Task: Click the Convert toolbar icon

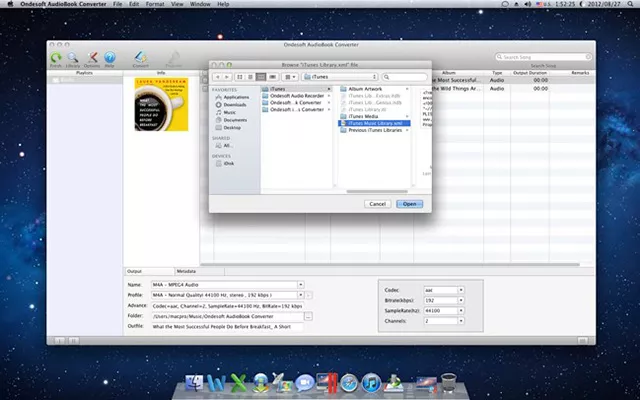Action: coord(140,59)
